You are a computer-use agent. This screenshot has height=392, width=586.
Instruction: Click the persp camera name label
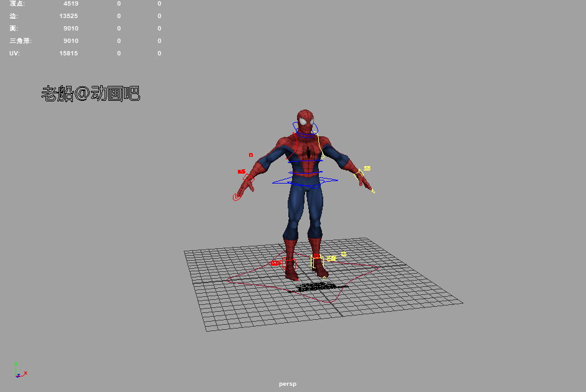coord(288,384)
